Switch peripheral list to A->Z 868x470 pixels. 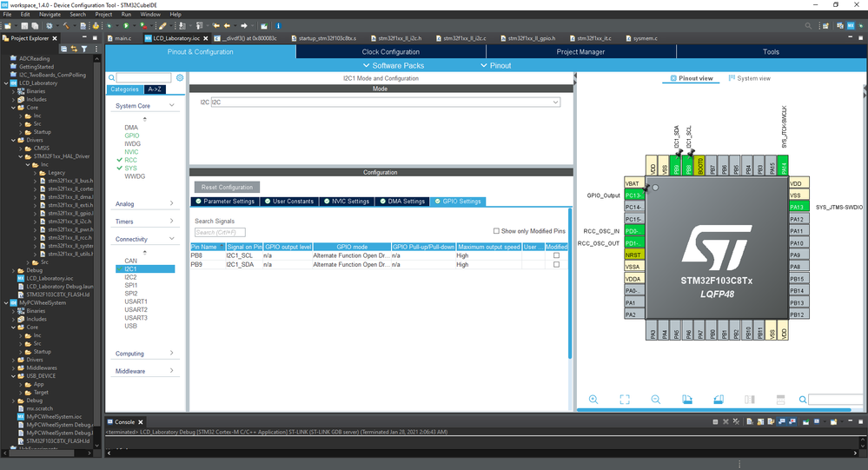155,89
